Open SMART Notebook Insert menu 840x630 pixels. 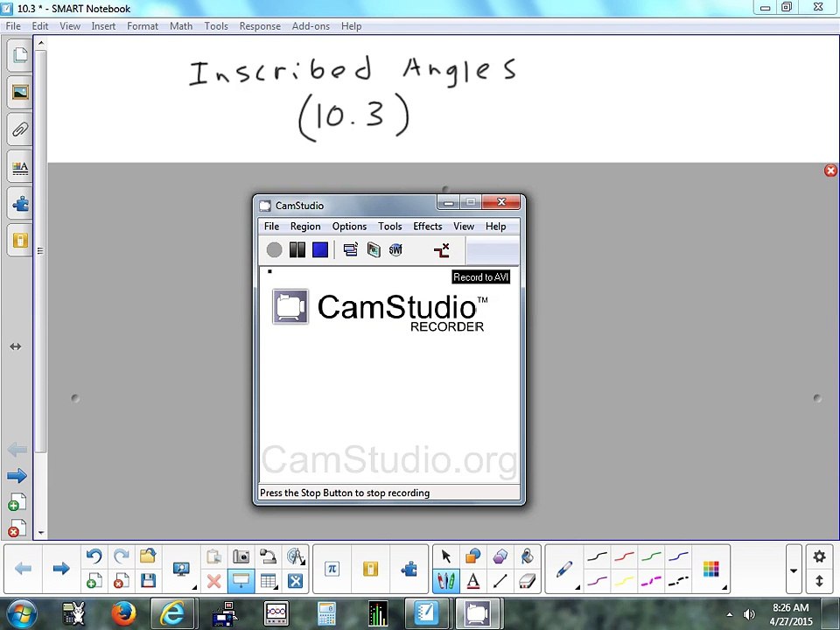pyautogui.click(x=103, y=26)
